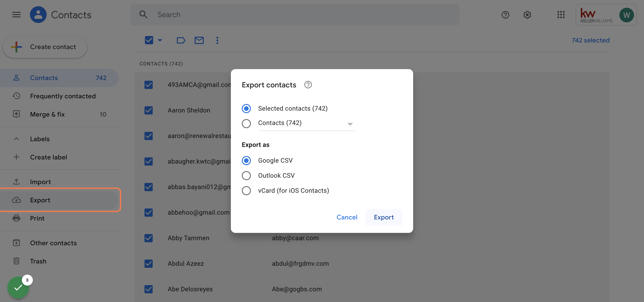Open Frequently contacted in sidebar
The height and width of the screenshot is (302, 644).
coord(59,96)
